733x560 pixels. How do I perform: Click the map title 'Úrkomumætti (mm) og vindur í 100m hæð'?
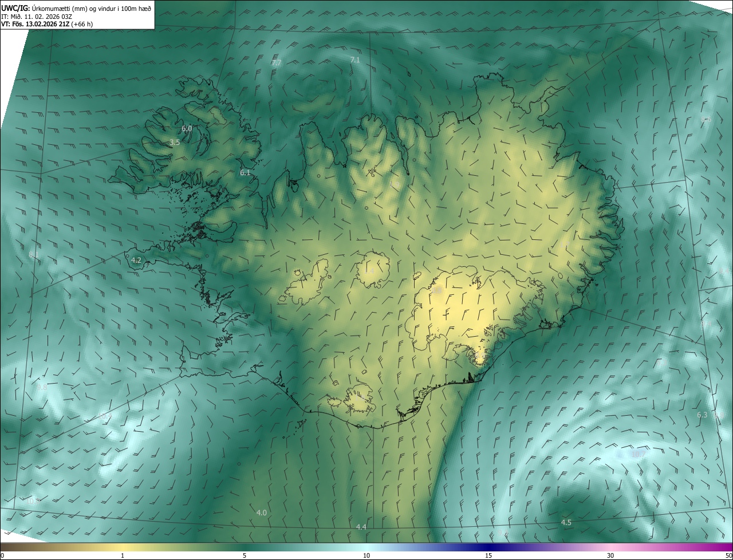[92, 9]
